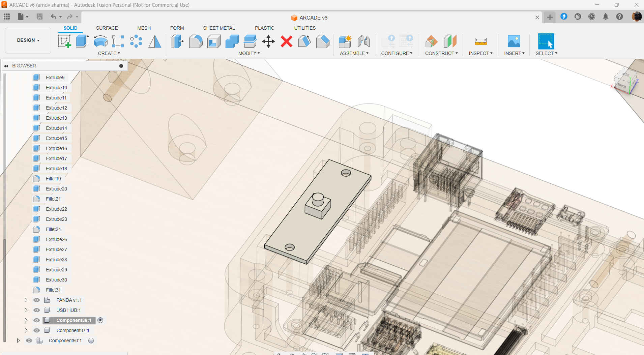The height and width of the screenshot is (355, 644).
Task: Activate Component60:1 radio button
Action: pyautogui.click(x=91, y=341)
